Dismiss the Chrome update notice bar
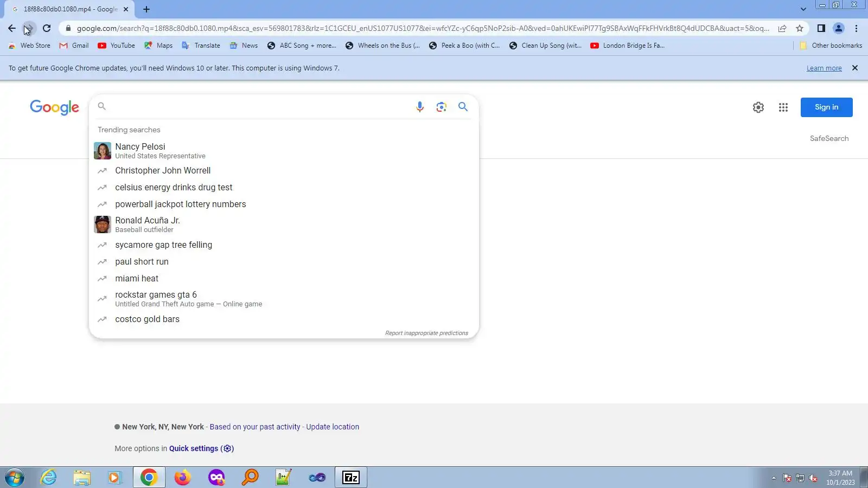The image size is (868, 488). [x=855, y=68]
